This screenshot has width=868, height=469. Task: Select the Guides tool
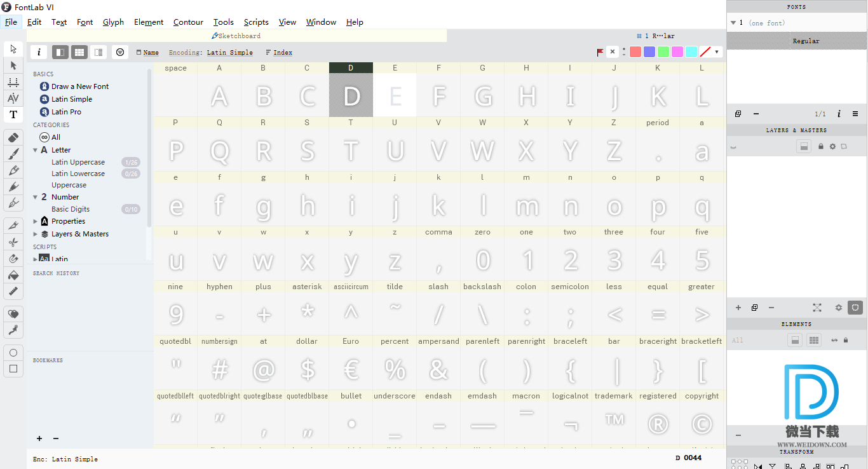[13, 82]
